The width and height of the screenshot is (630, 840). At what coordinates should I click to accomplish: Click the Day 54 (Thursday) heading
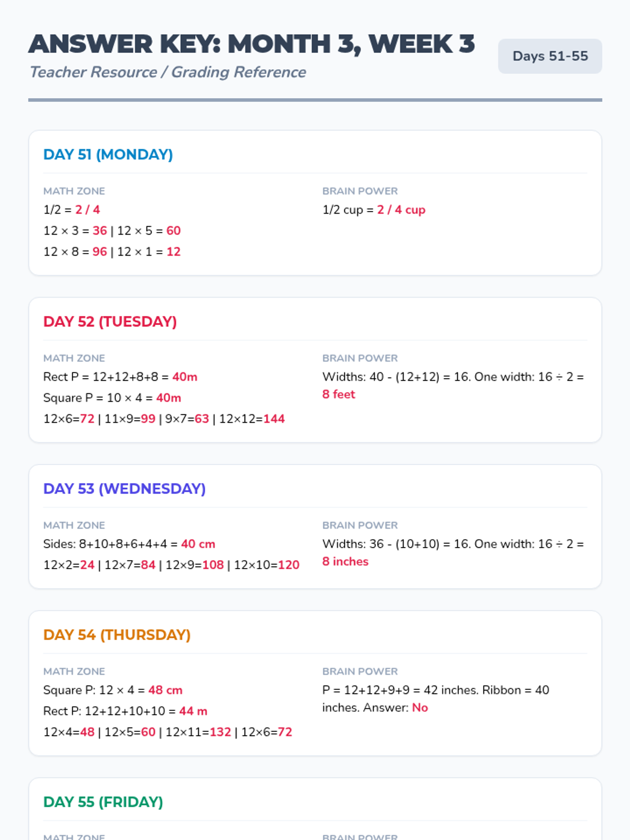tap(117, 635)
